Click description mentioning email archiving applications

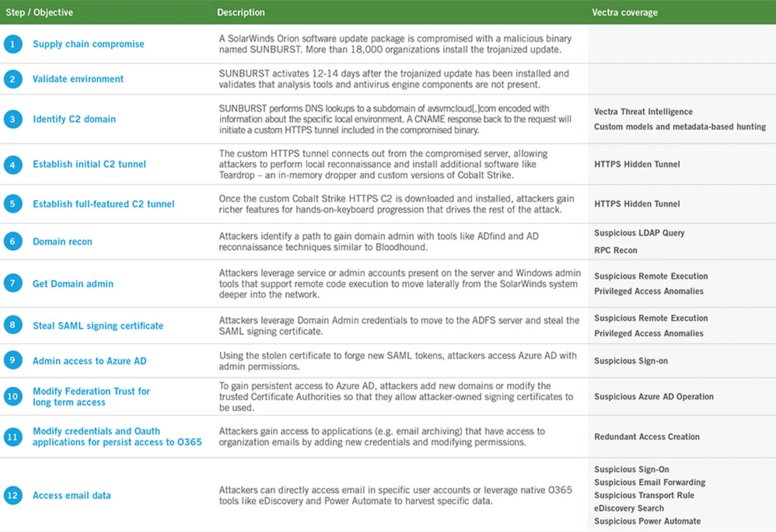[x=382, y=437]
